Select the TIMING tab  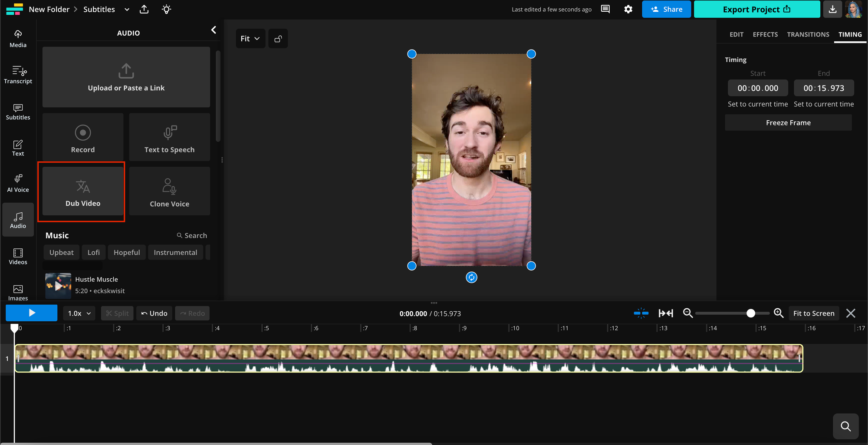click(850, 34)
